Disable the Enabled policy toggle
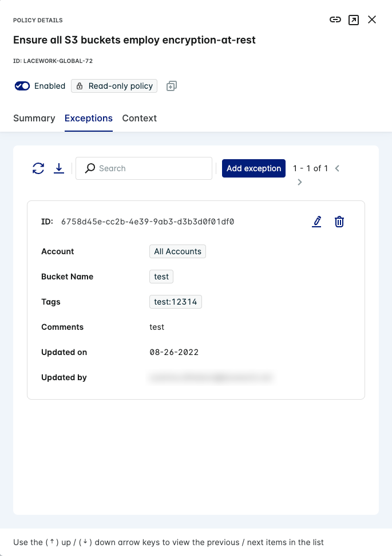The height and width of the screenshot is (556, 392). coord(22,86)
